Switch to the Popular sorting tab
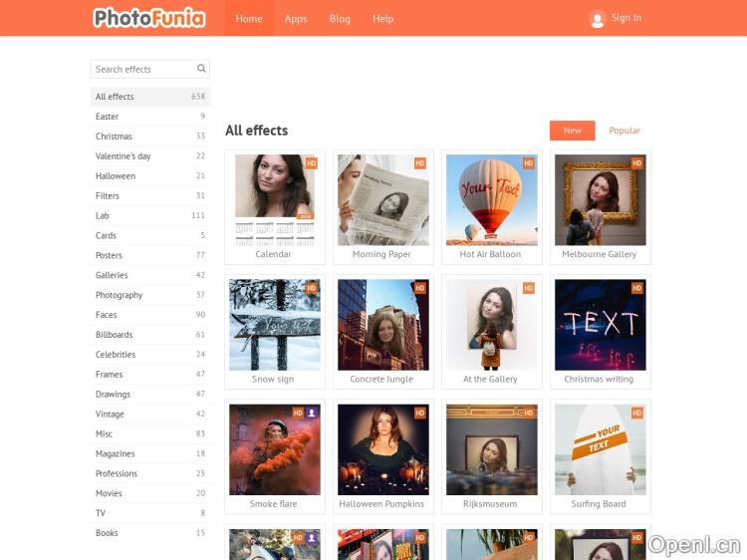 tap(624, 131)
